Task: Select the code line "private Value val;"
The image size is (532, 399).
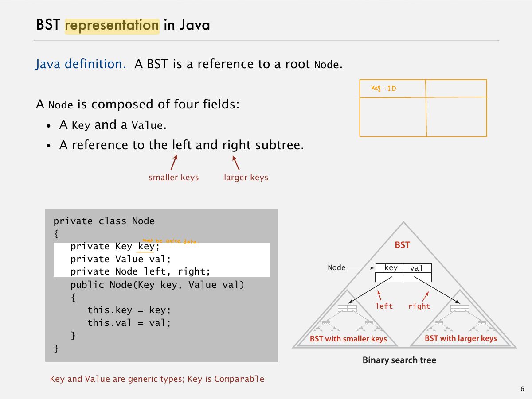Action: (x=121, y=259)
